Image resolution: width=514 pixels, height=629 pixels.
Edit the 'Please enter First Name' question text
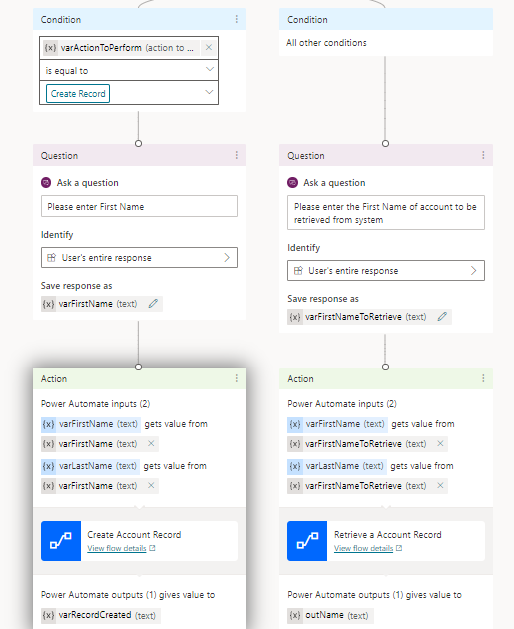(x=139, y=207)
